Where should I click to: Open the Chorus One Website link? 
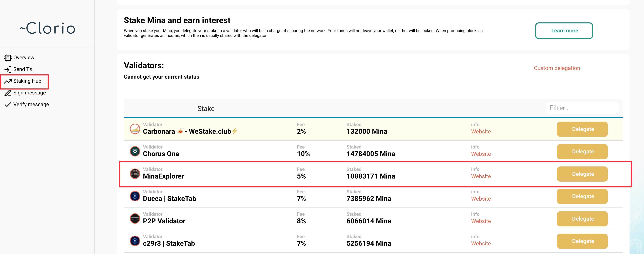[481, 154]
